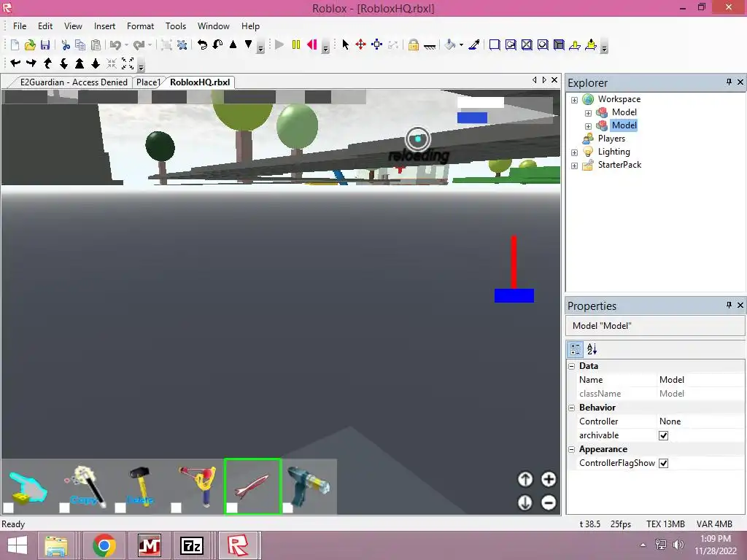Image resolution: width=747 pixels, height=560 pixels.
Task: Select the rocket tool in hotbar
Action: [252, 486]
